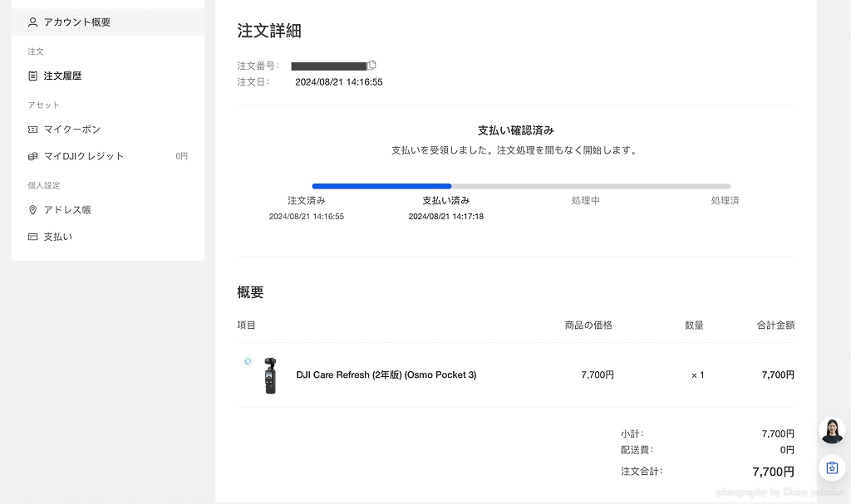This screenshot has width=851, height=504.
Task: Click the 小計 7,700円 subtotal value
Action: pos(778,433)
